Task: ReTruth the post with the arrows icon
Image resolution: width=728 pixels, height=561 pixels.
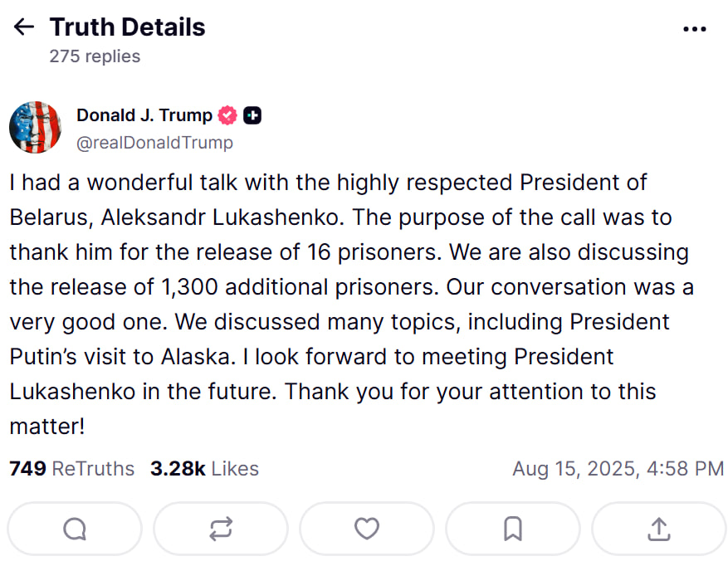Action: [221, 529]
